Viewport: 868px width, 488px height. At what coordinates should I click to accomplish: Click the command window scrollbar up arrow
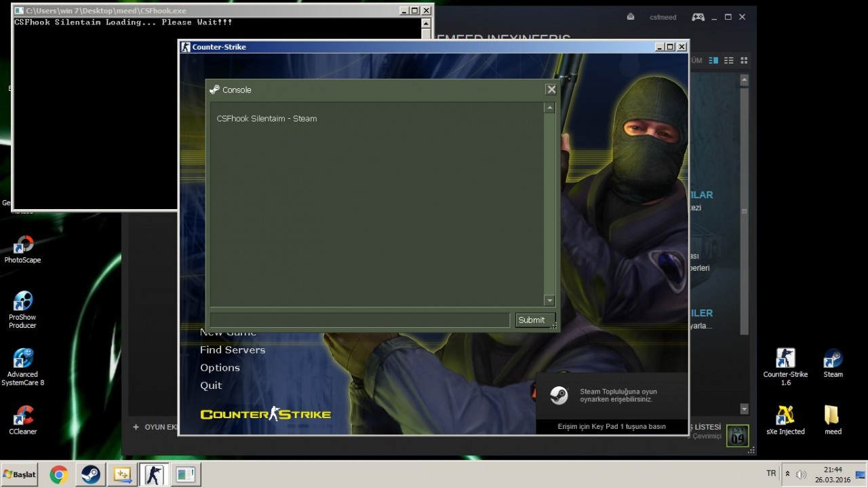tap(426, 24)
